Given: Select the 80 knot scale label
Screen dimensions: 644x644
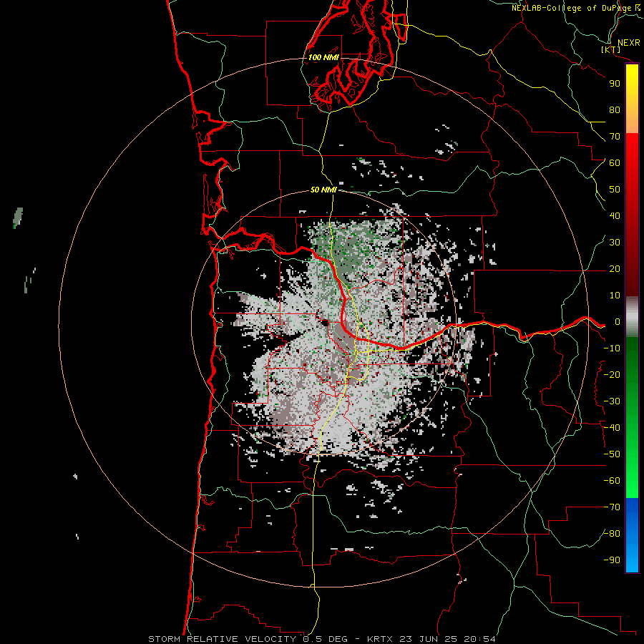Looking at the screenshot, I should 615,110.
